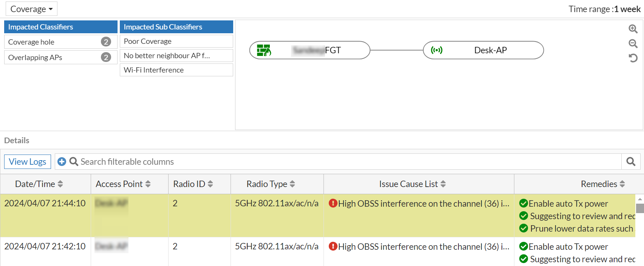Click the zoom in magnifier icon
Image resolution: width=644 pixels, height=266 pixels.
pyautogui.click(x=633, y=29)
